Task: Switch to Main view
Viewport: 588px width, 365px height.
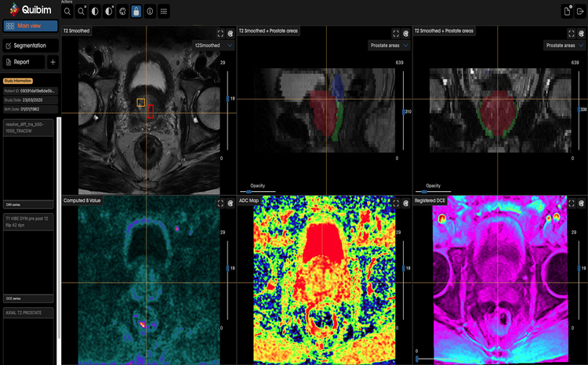Action: pyautogui.click(x=31, y=26)
